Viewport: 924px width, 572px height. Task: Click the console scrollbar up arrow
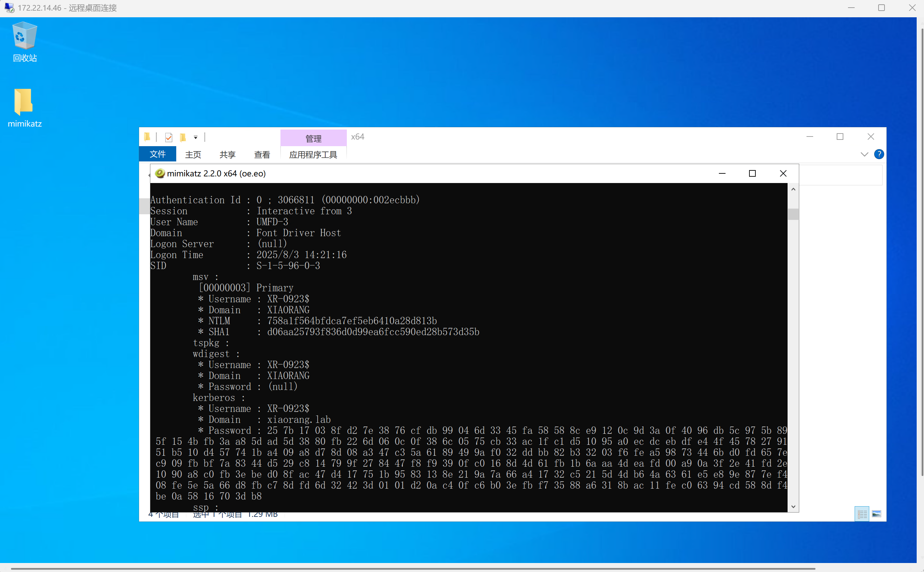(x=793, y=189)
